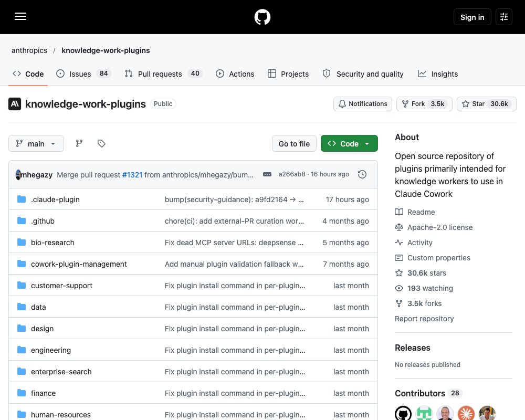525x420 pixels.
Task: View 193 watching link
Action: coord(430,288)
